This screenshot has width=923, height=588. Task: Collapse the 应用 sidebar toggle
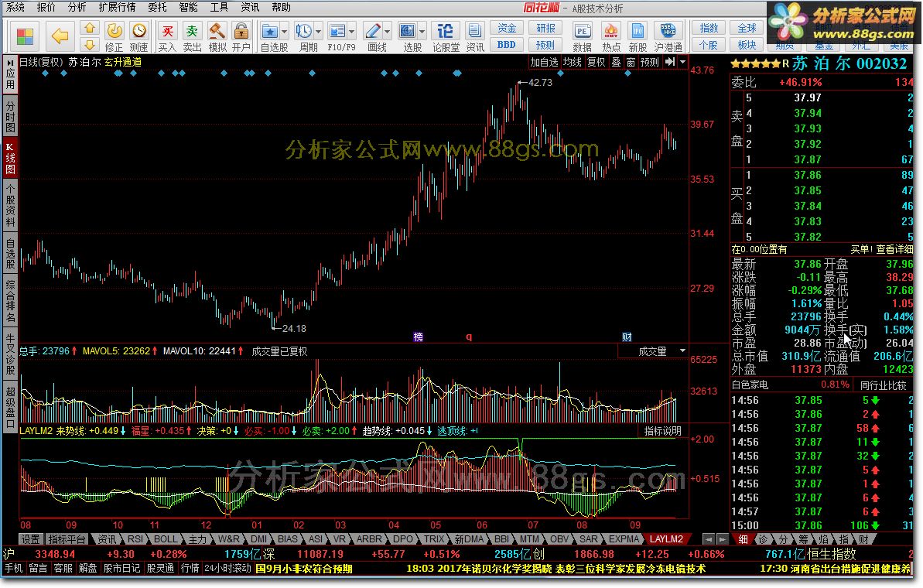(x=10, y=74)
